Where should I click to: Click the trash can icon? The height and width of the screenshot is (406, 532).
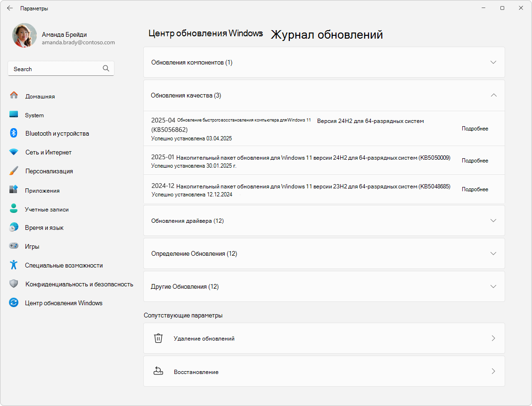pyautogui.click(x=158, y=338)
